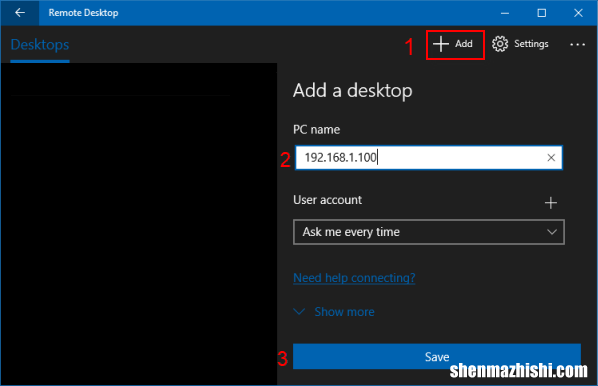The height and width of the screenshot is (386, 598).
Task: Clear the PC name field with X
Action: (x=551, y=158)
